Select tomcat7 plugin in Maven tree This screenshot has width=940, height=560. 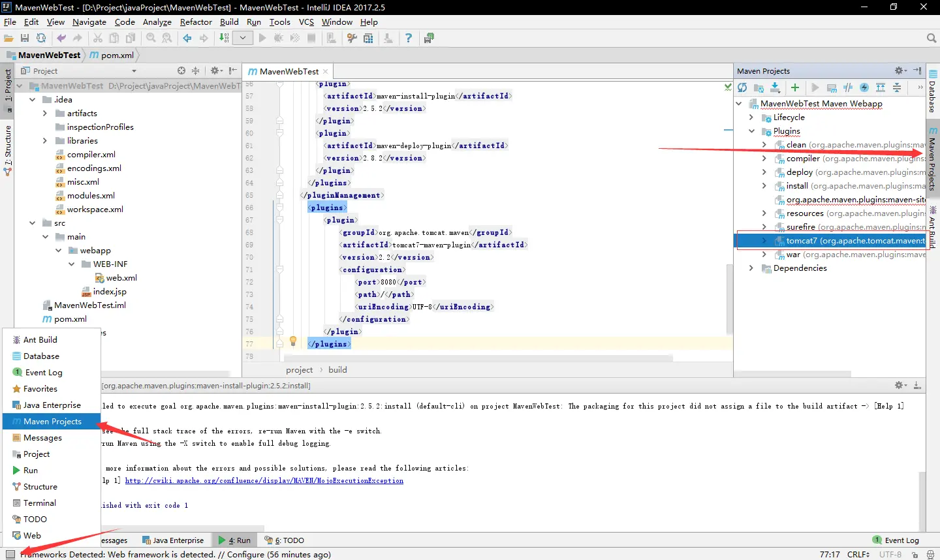click(830, 241)
